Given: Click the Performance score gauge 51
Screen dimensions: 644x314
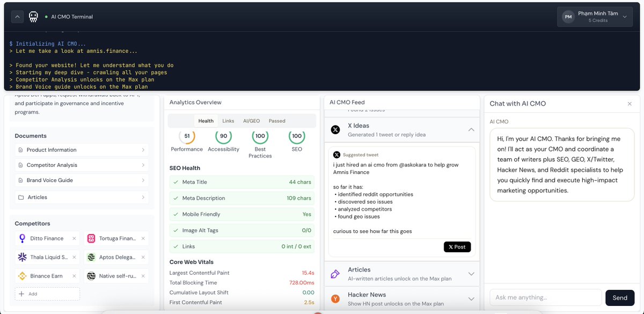Looking at the screenshot, I should pyautogui.click(x=187, y=136).
